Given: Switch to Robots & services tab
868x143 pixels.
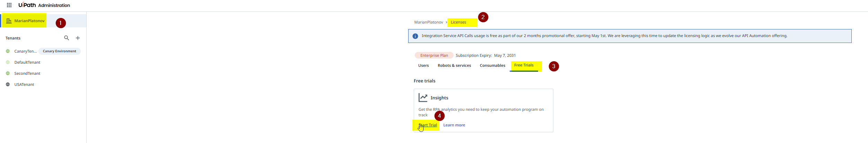Looking at the screenshot, I should [x=454, y=65].
